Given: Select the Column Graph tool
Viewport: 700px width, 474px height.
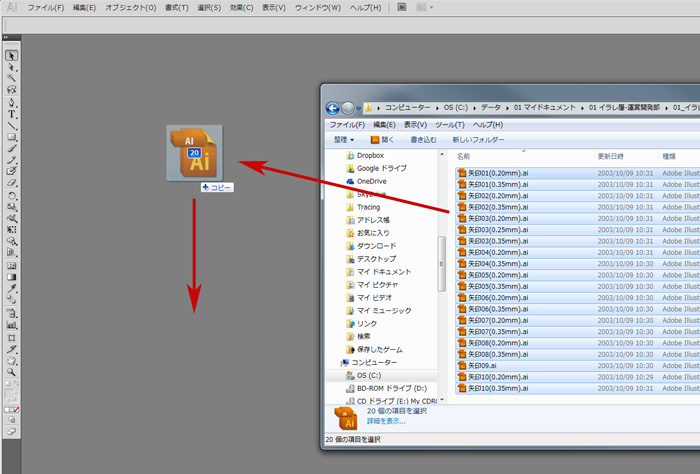Looking at the screenshot, I should pyautogui.click(x=12, y=325).
